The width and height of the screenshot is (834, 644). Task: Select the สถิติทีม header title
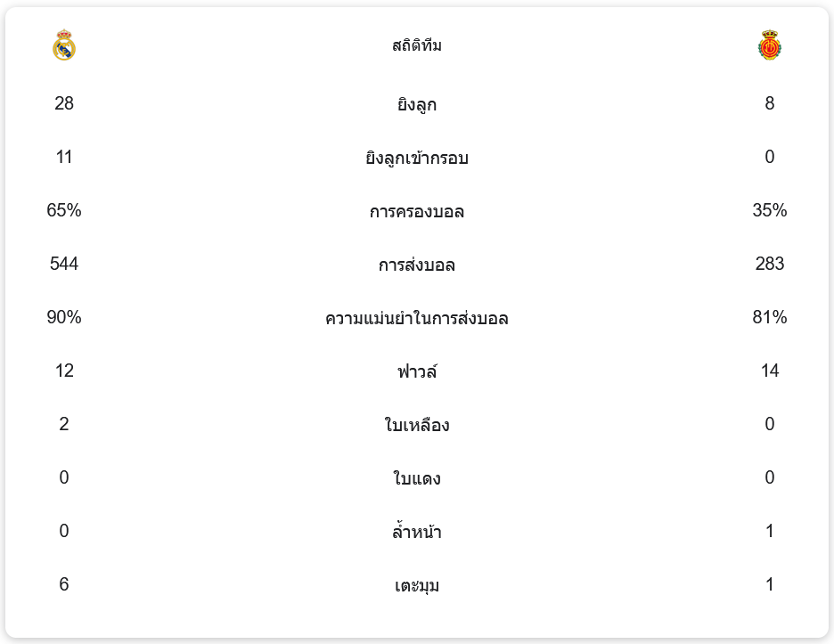(417, 45)
